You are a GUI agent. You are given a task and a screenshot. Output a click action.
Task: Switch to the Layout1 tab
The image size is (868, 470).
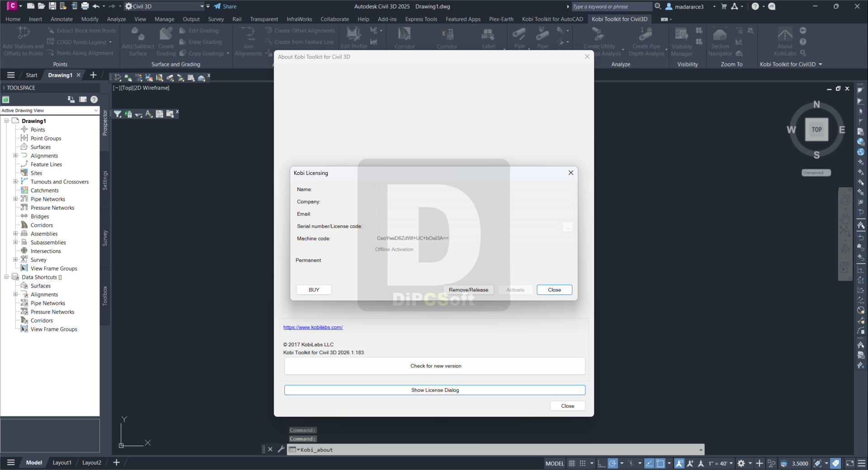click(x=62, y=462)
